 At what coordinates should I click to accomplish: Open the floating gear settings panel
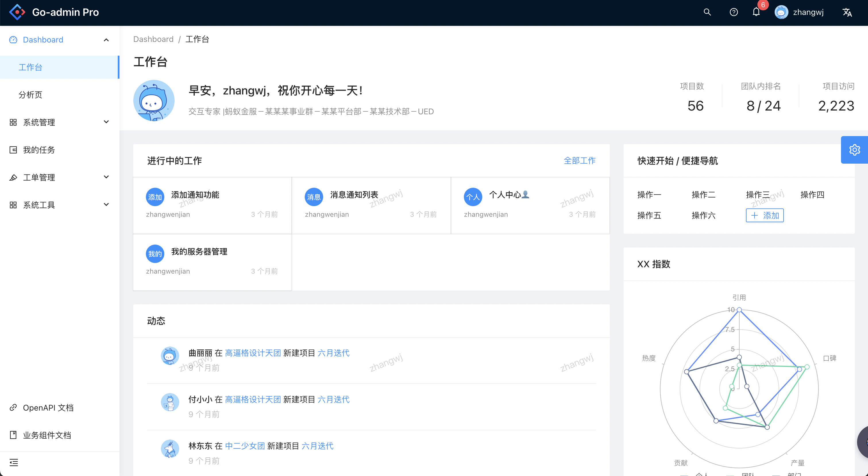854,150
